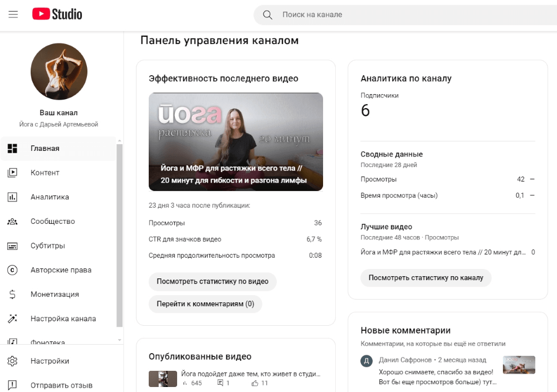This screenshot has height=392, width=557.
Task: Click "Средняя продолжительность просмотра" row
Action: 235,255
